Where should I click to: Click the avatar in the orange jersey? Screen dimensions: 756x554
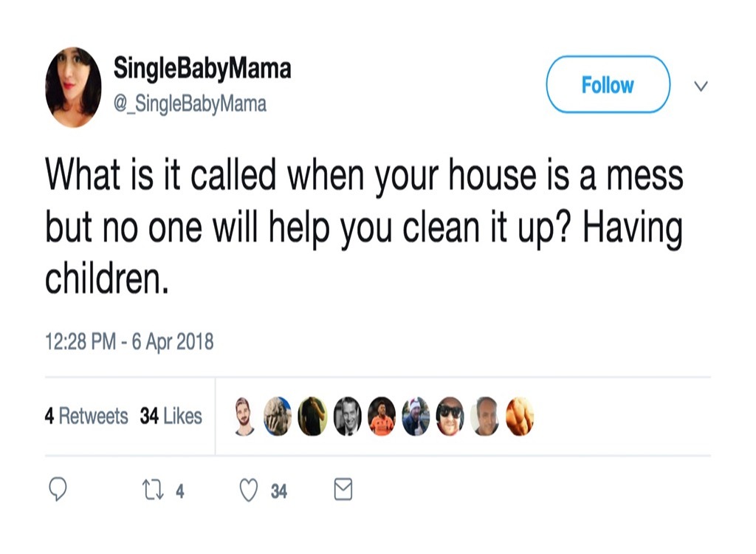pos(381,416)
